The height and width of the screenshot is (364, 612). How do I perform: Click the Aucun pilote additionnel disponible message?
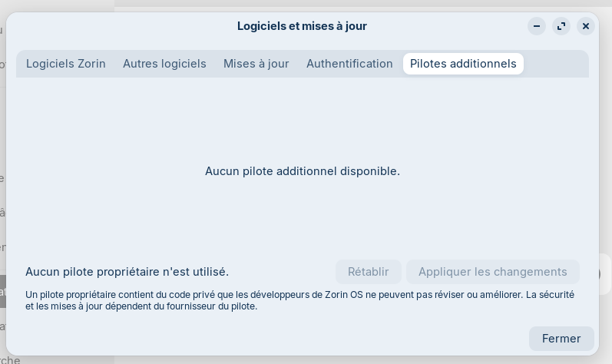click(303, 171)
